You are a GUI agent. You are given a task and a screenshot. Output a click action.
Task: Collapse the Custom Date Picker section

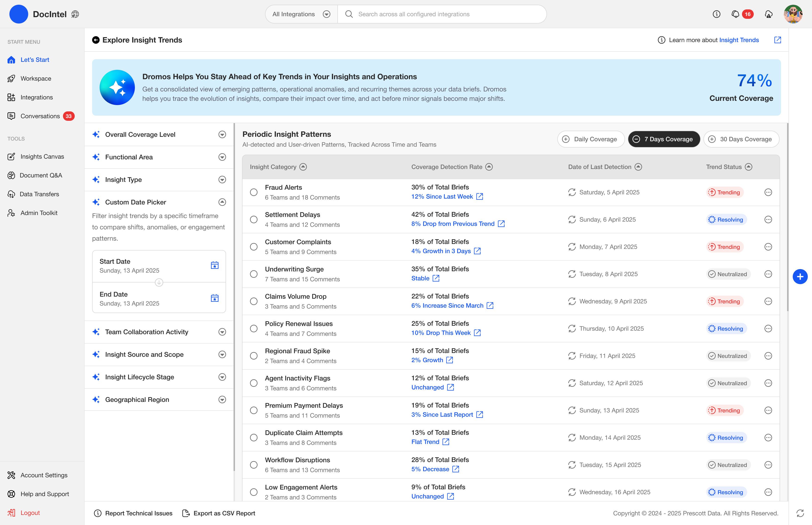[x=222, y=202]
